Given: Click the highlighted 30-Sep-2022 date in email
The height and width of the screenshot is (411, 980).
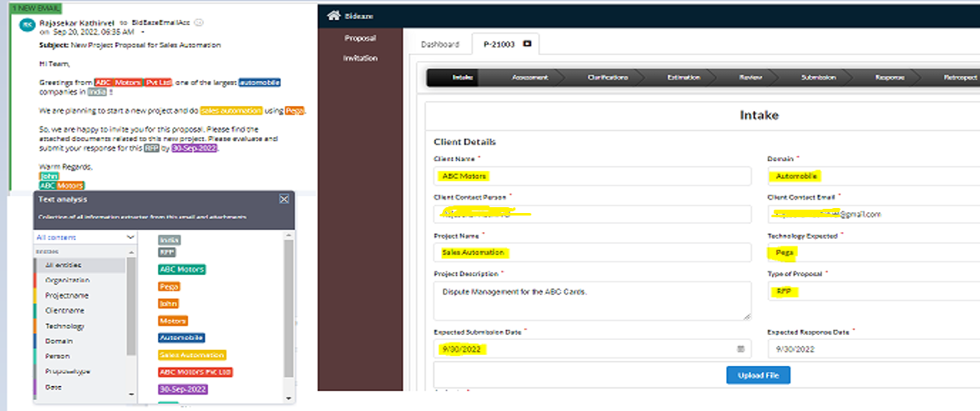Looking at the screenshot, I should pyautogui.click(x=195, y=149).
